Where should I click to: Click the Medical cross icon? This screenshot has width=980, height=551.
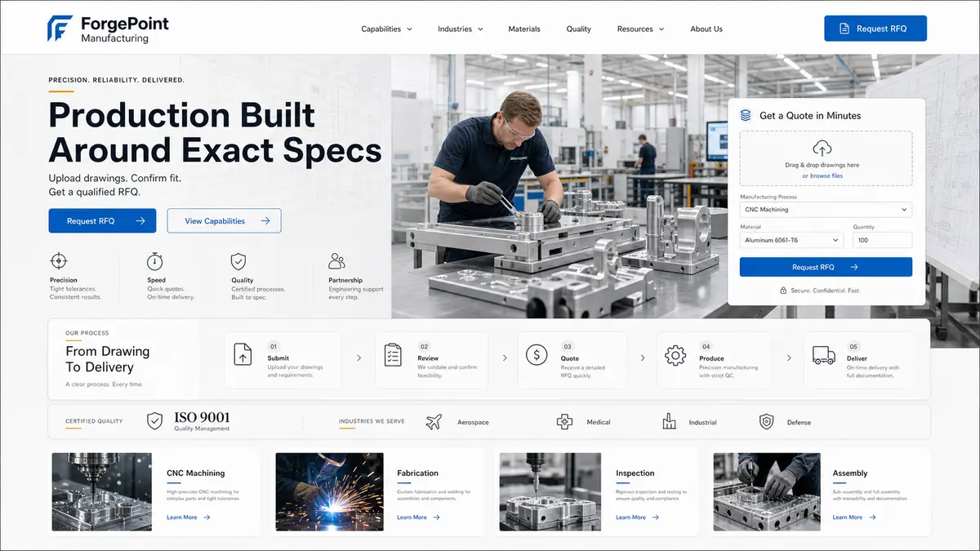(x=564, y=422)
